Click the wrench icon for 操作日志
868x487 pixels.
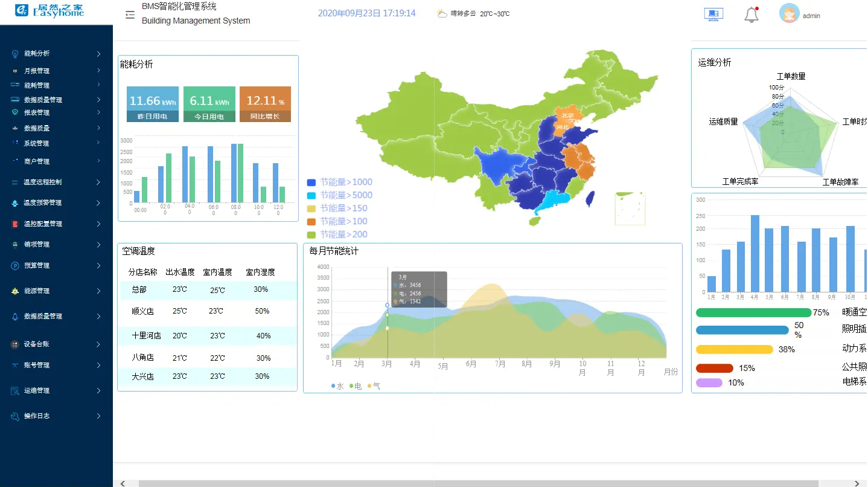pos(15,416)
